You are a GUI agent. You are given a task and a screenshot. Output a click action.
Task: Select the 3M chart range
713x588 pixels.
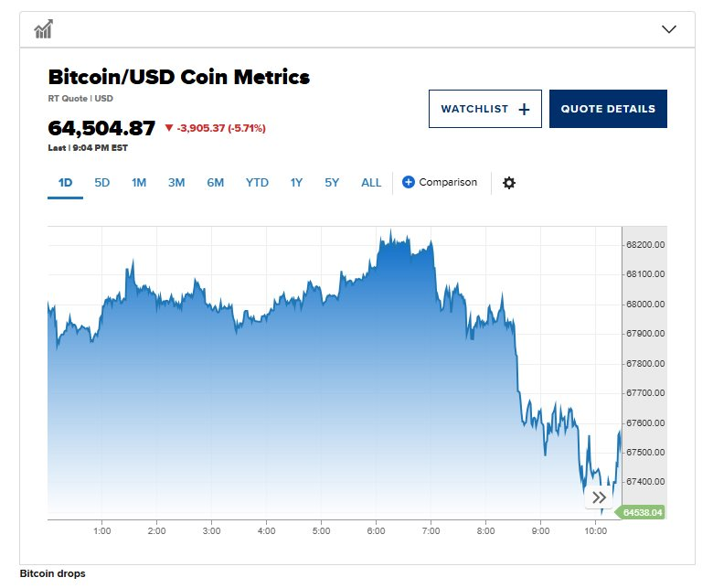(176, 183)
